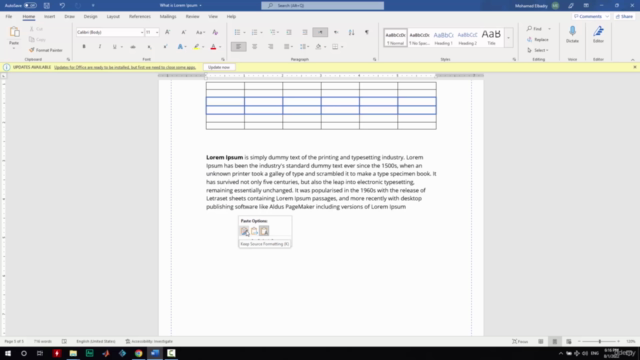This screenshot has height=360, width=640.
Task: Click the Save icon in title bar
Action: coord(47,5)
